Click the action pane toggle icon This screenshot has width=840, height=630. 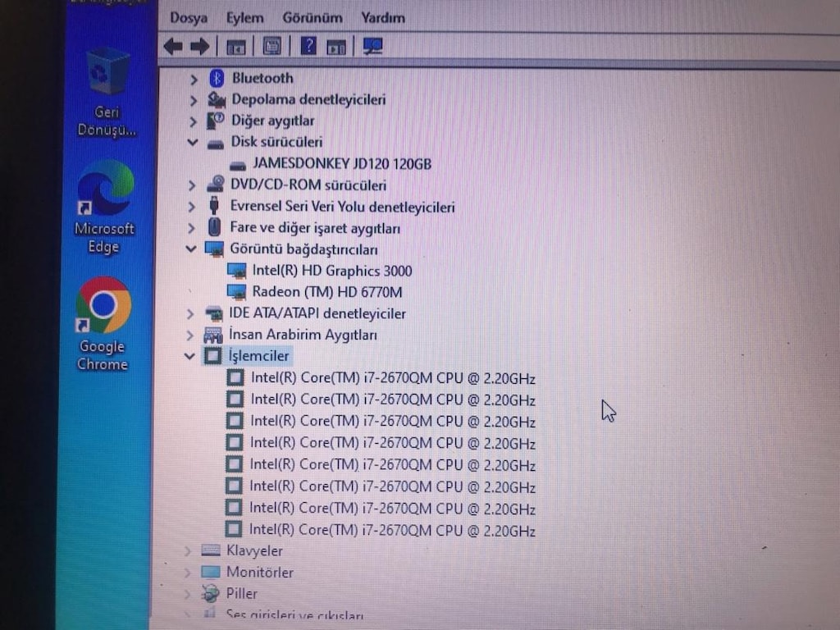tap(336, 47)
